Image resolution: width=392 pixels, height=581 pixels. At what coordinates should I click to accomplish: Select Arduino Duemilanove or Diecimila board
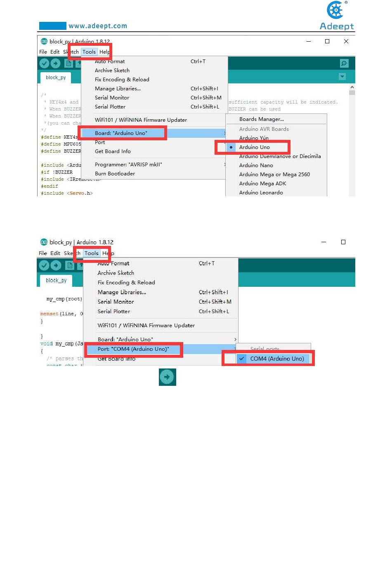tap(276, 156)
